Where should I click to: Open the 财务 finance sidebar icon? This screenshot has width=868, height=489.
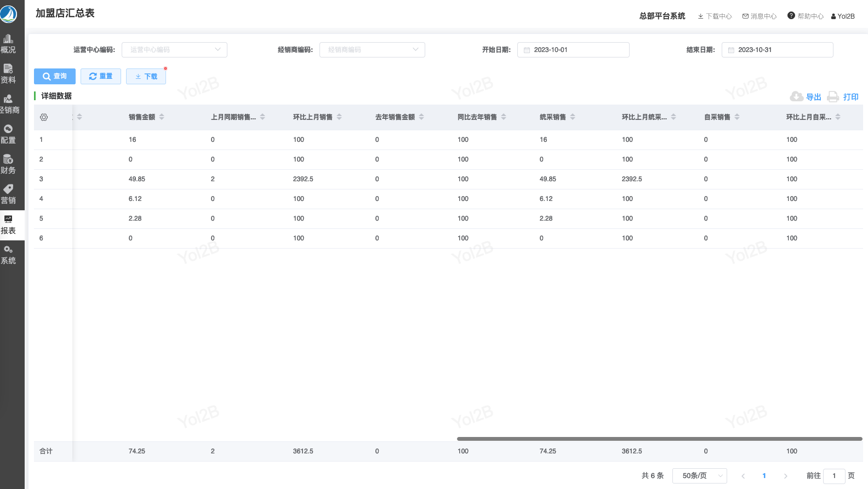[8, 159]
